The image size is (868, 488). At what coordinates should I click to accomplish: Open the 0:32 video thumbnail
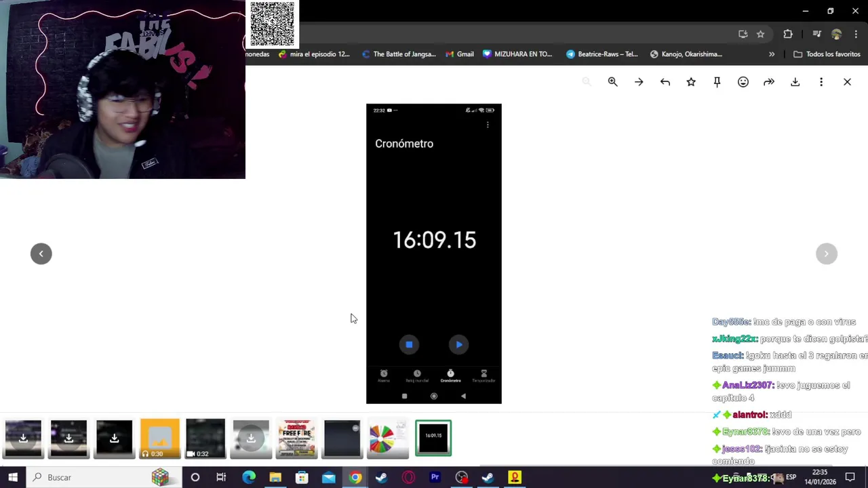point(205,438)
